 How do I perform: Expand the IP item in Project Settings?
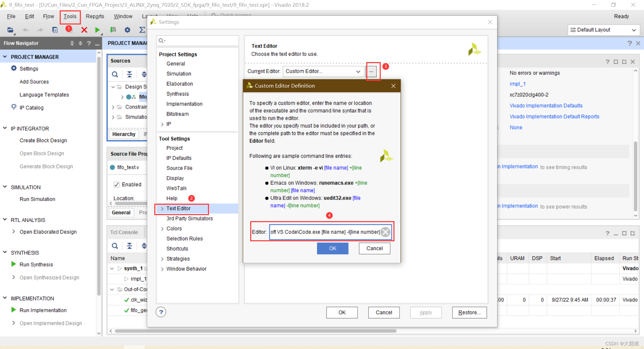[x=162, y=124]
